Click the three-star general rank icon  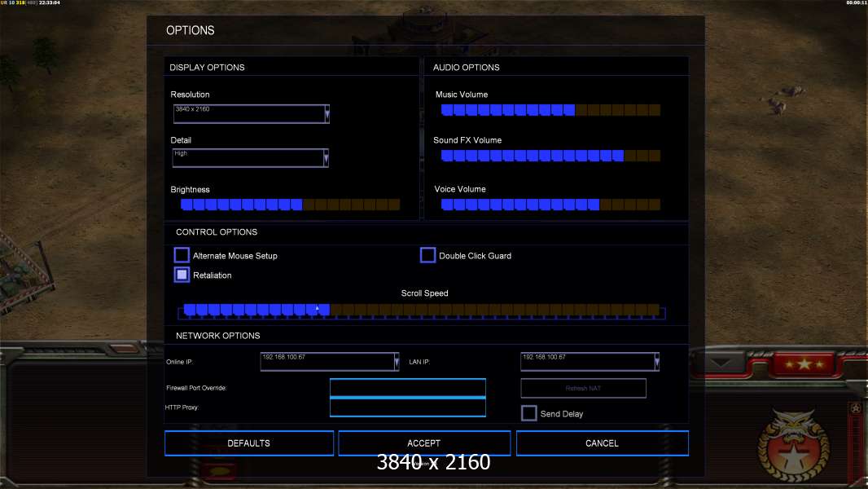pos(804,363)
